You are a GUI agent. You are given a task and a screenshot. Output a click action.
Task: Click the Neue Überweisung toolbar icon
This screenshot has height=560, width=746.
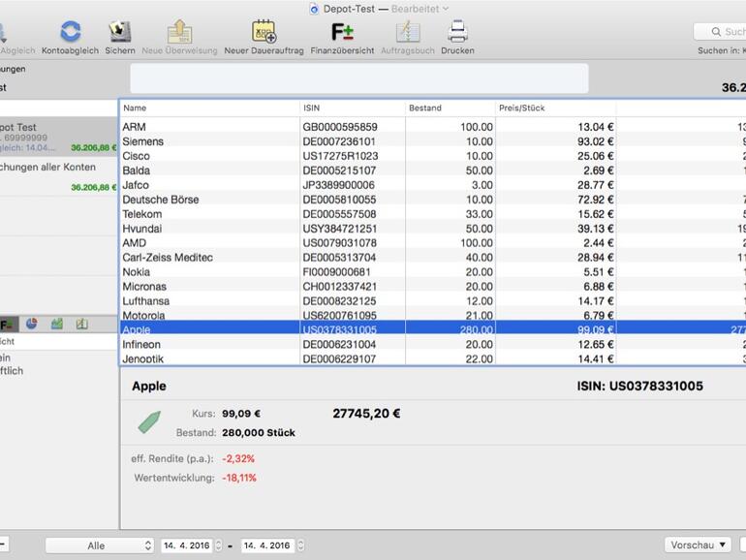179,32
